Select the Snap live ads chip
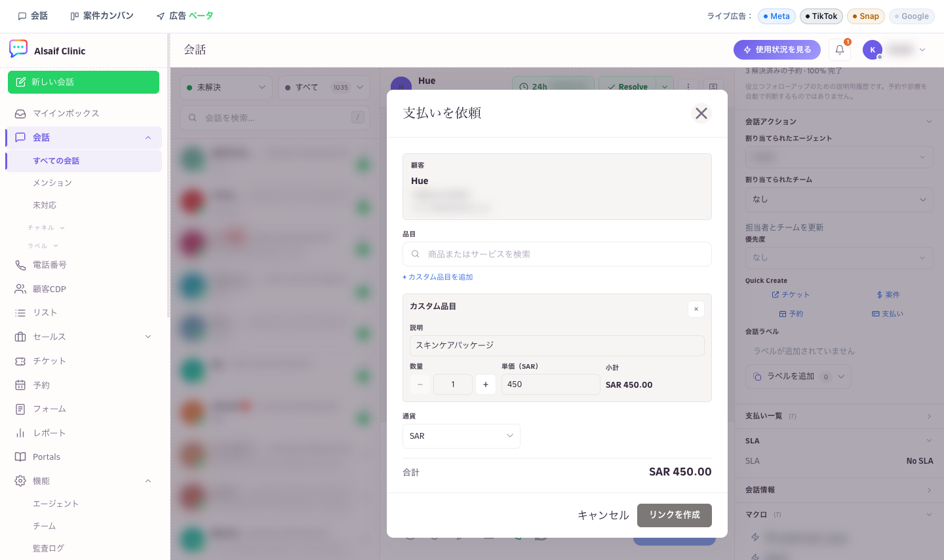The width and height of the screenshot is (944, 560). [x=866, y=16]
